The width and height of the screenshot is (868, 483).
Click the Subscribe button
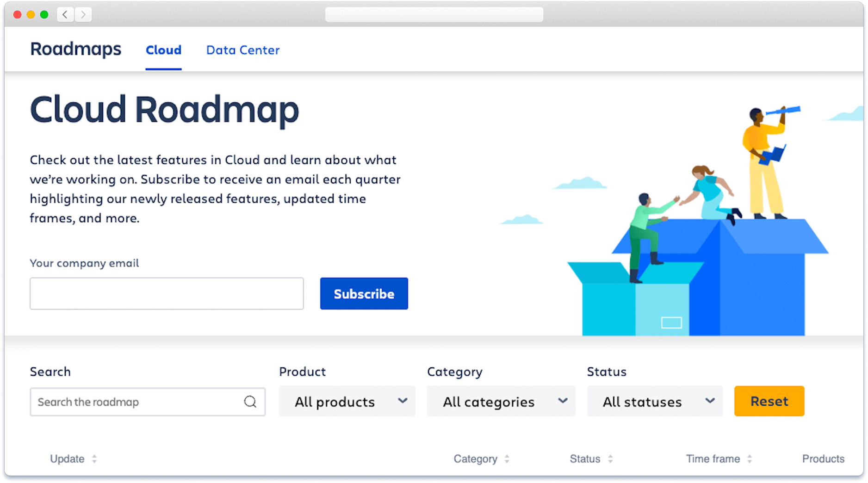[x=364, y=293]
